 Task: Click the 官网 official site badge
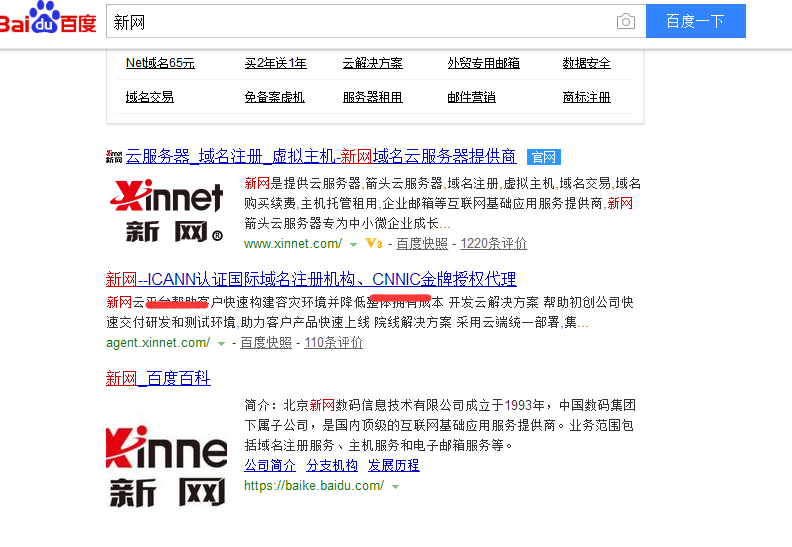pos(543,157)
